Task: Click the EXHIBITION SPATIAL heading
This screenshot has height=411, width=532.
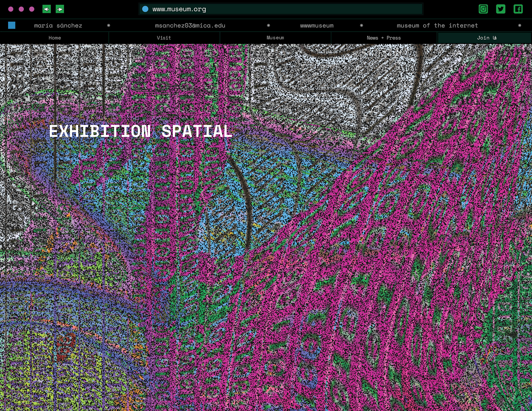Action: [140, 131]
